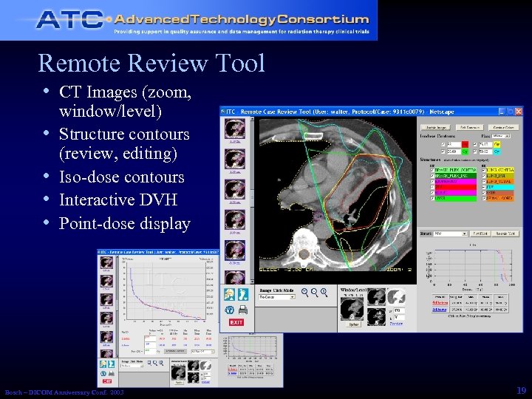This screenshot has height=399, width=532.
Task: Click the red exit icon in the back window
Action: [107, 381]
